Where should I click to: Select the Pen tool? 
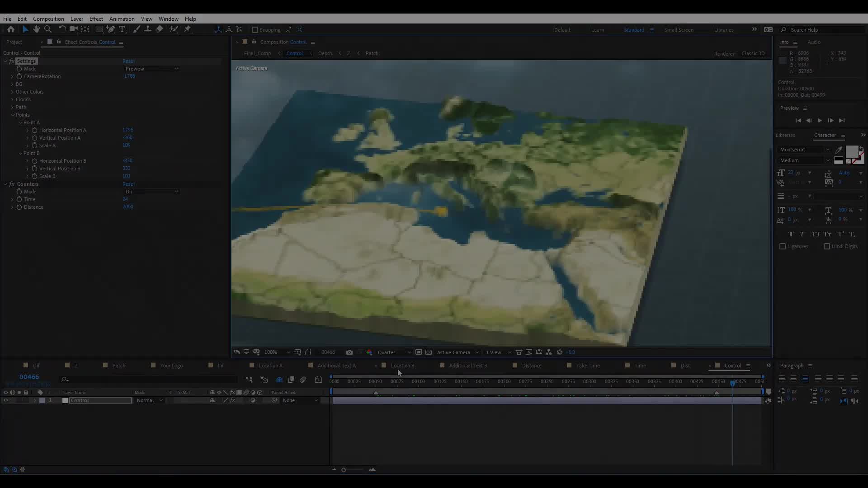110,29
